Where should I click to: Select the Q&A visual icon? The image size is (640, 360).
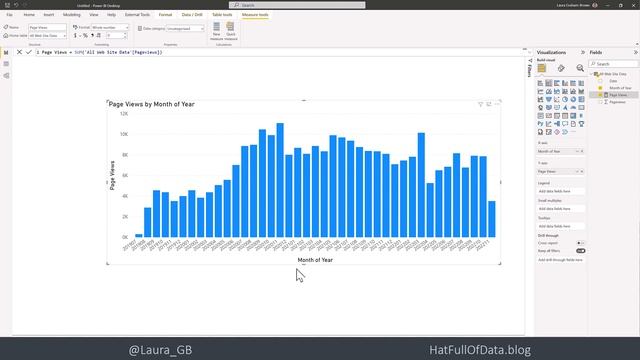565,124
